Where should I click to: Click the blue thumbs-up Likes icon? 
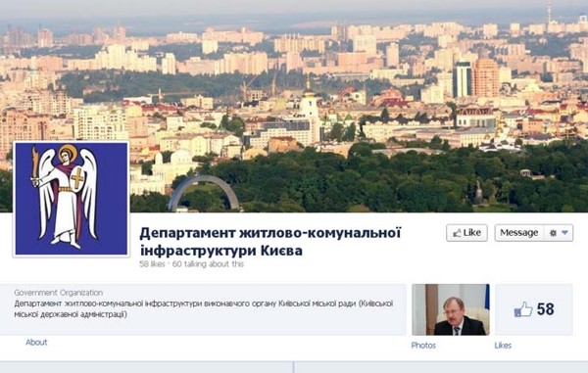pos(523,309)
